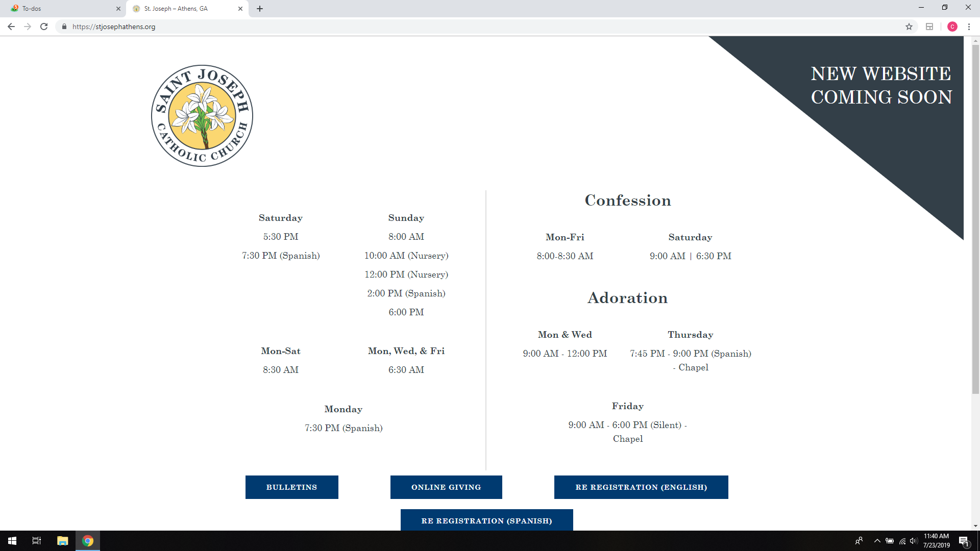The image size is (980, 551).
Task: Click the extension icon next to bookmark star
Action: [x=929, y=27]
